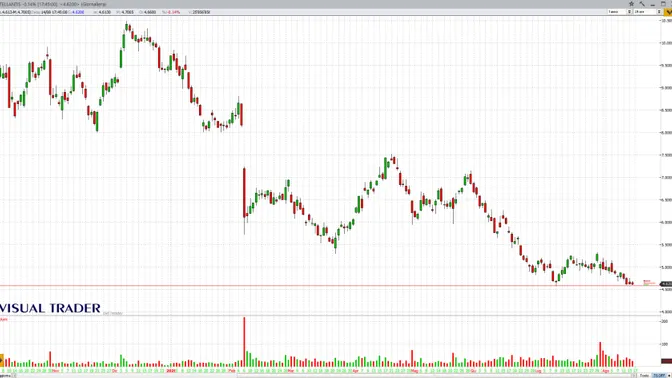Click the text button left of highlighted bottom tab
The image size is (672, 378).
point(644,375)
